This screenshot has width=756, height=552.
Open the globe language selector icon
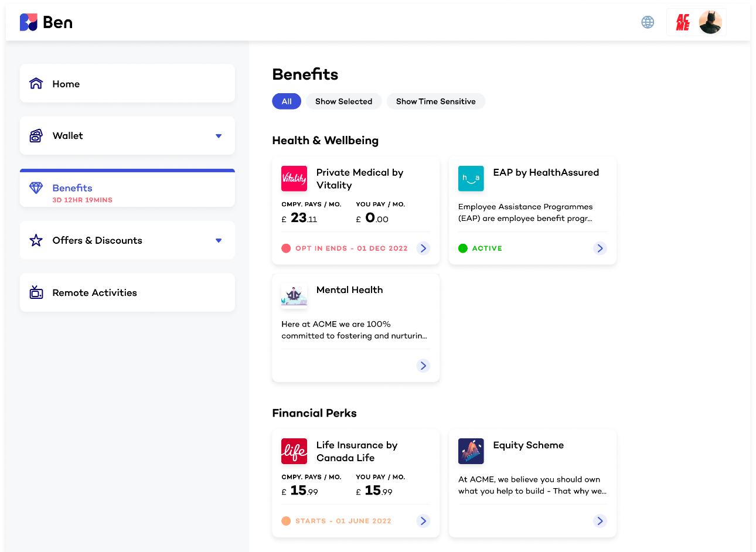coord(648,22)
